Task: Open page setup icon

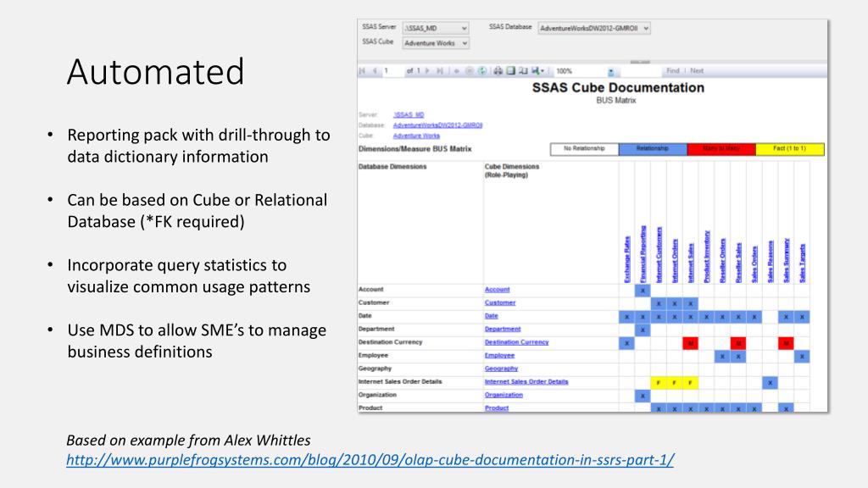Action: 523,71
